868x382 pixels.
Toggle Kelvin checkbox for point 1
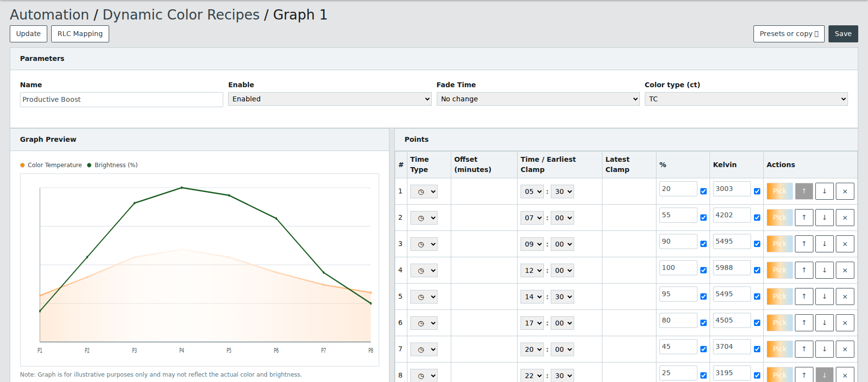coord(757,191)
